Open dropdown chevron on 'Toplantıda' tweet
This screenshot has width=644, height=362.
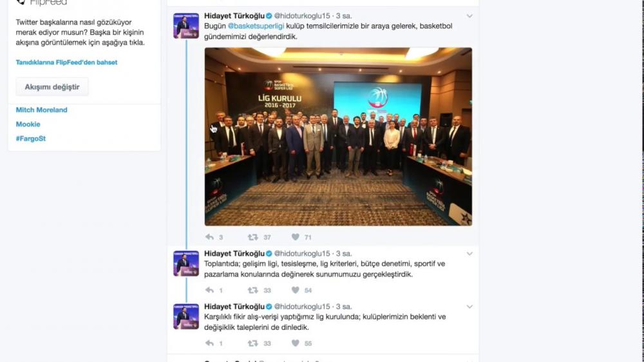(x=469, y=254)
